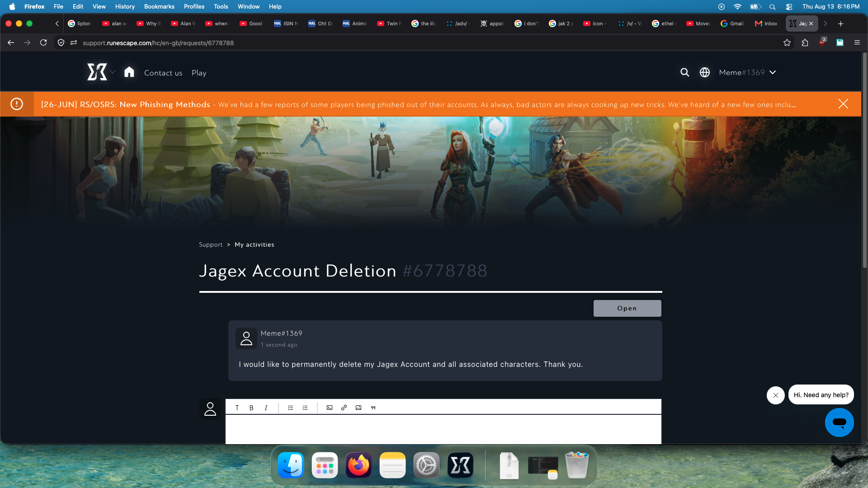Open the blue chat widget button

[x=840, y=422]
